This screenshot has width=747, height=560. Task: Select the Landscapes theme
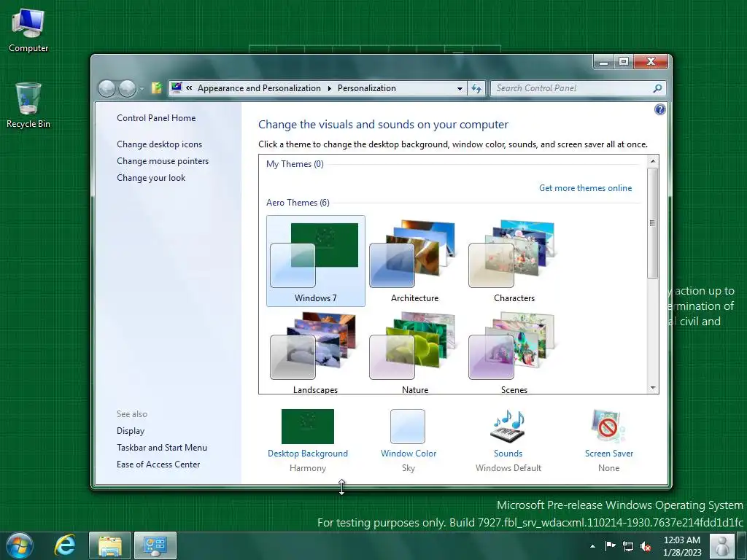click(x=315, y=352)
